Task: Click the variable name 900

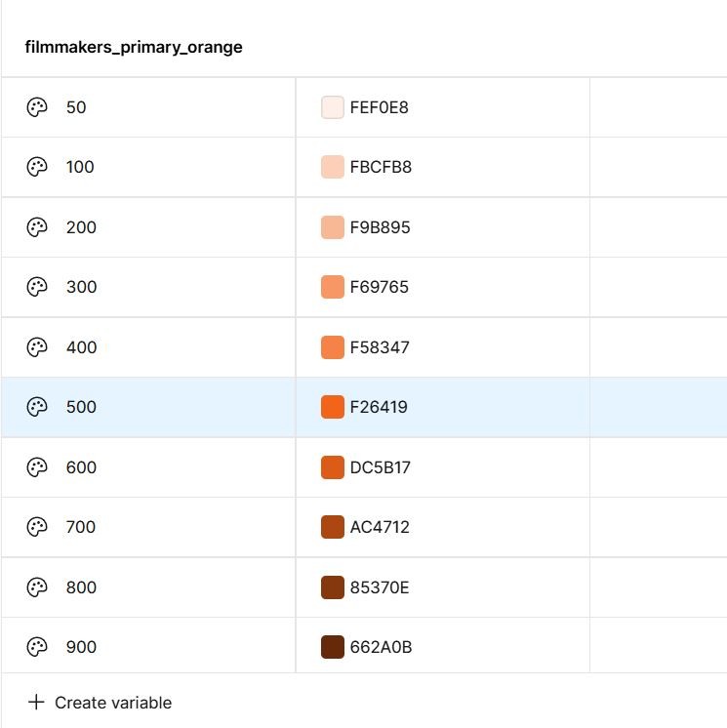Action: (81, 647)
